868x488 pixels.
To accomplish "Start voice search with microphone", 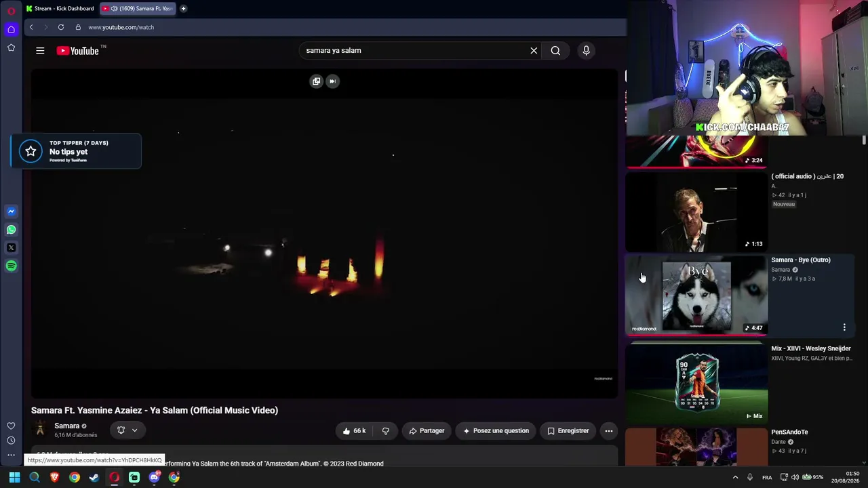I will tap(587, 51).
